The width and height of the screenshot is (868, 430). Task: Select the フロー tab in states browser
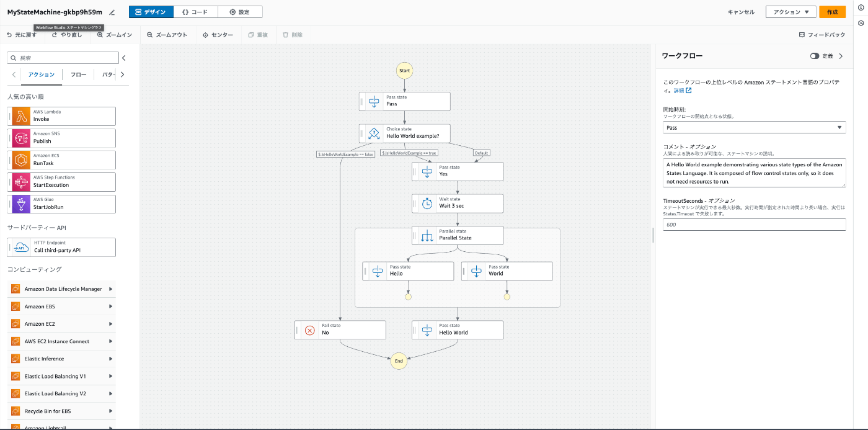click(79, 74)
